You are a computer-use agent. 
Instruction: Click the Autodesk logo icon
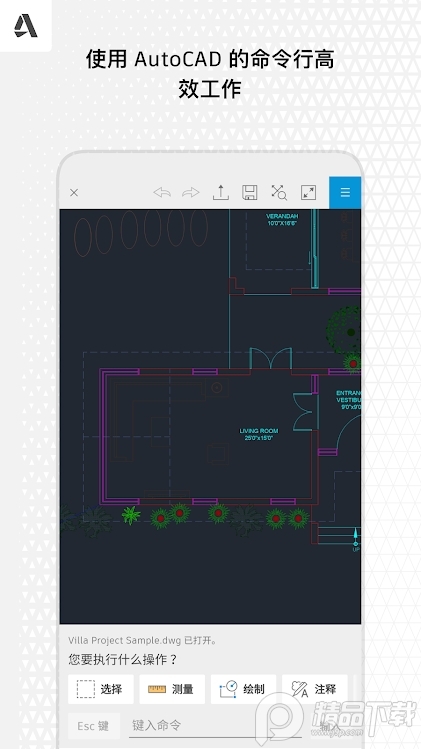[x=25, y=26]
